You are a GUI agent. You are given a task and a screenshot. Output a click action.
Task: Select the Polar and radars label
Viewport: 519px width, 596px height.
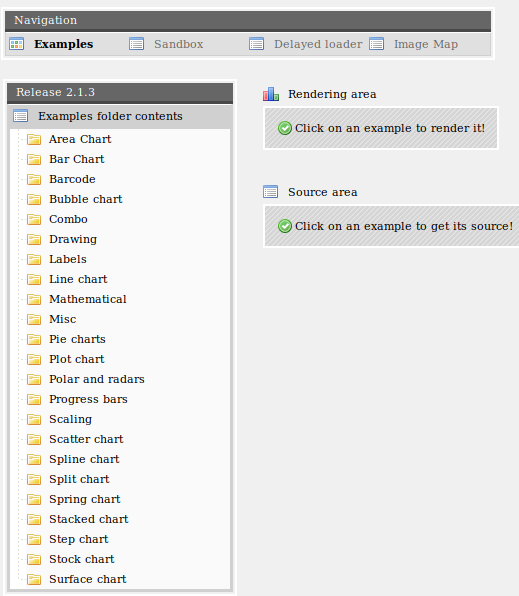97,379
